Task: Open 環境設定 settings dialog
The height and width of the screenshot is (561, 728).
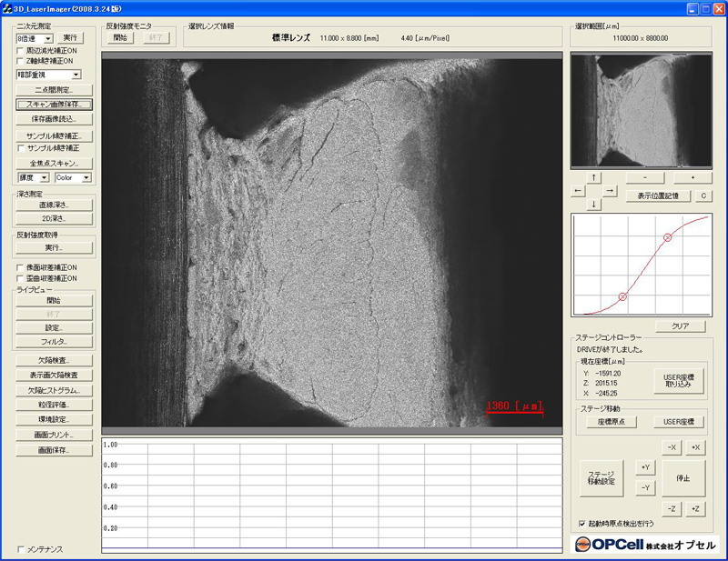Action: 54,419
